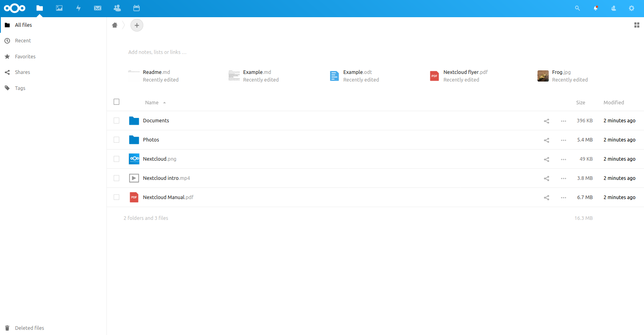The height and width of the screenshot is (335, 644).
Task: Click the 5.4 MB size value
Action: 585,140
